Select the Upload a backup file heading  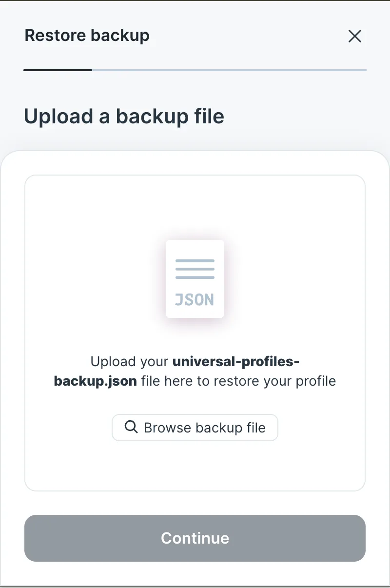124,117
